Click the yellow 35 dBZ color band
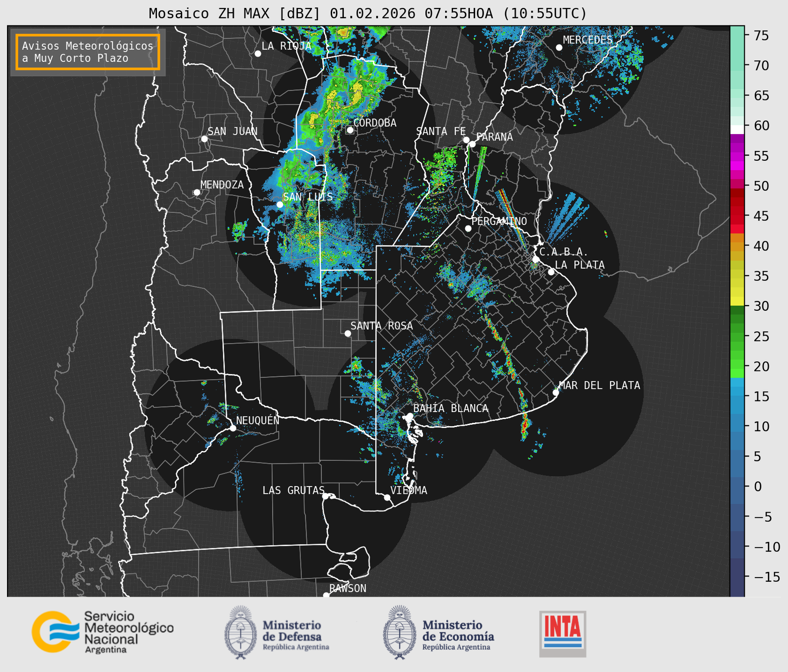The height and width of the screenshot is (672, 788). click(x=737, y=276)
